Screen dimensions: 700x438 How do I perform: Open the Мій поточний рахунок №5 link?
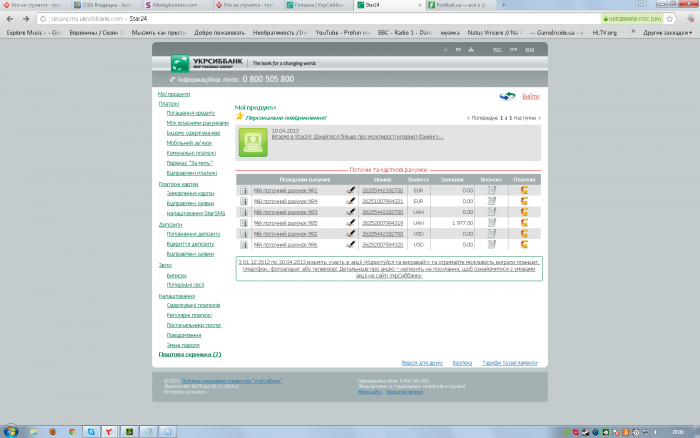click(x=286, y=223)
